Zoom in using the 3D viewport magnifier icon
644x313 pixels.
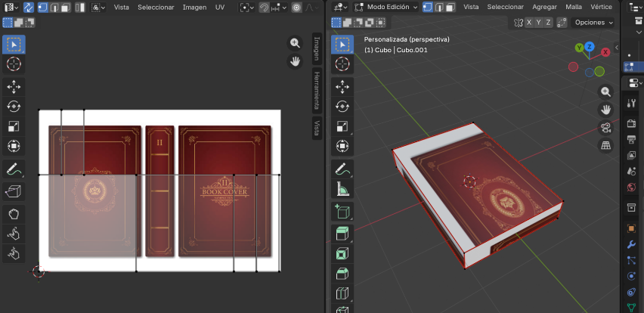click(x=605, y=91)
